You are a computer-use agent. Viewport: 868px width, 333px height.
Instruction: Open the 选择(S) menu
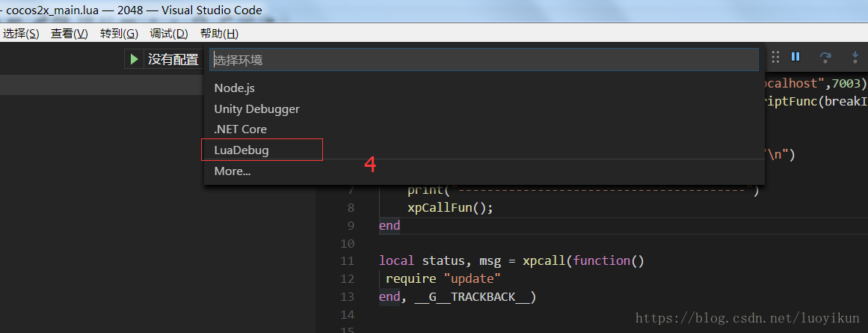21,34
